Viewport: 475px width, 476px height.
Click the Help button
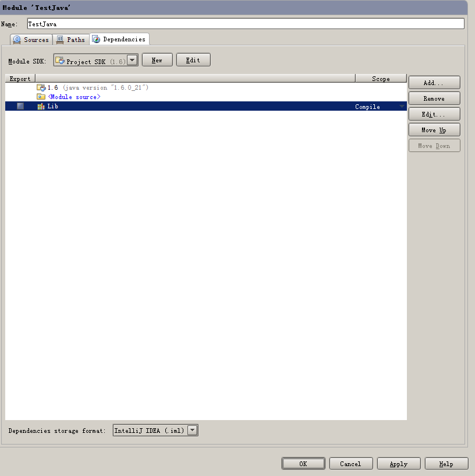[x=446, y=464]
